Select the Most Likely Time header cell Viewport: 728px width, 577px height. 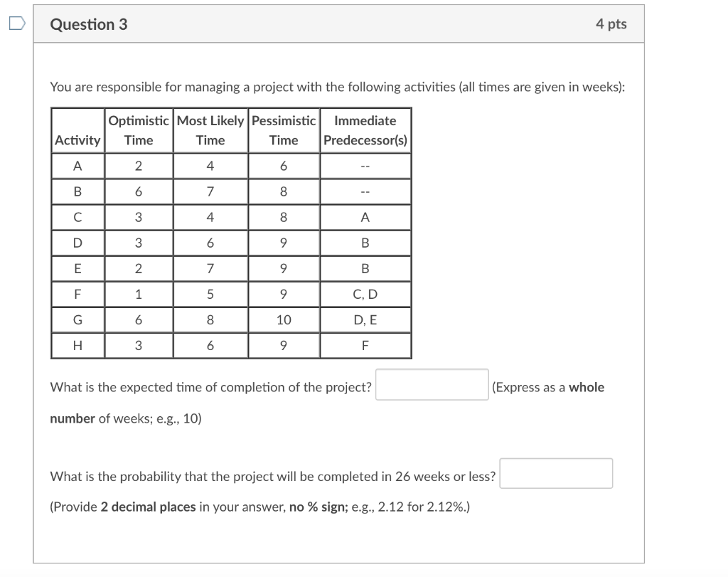click(210, 130)
